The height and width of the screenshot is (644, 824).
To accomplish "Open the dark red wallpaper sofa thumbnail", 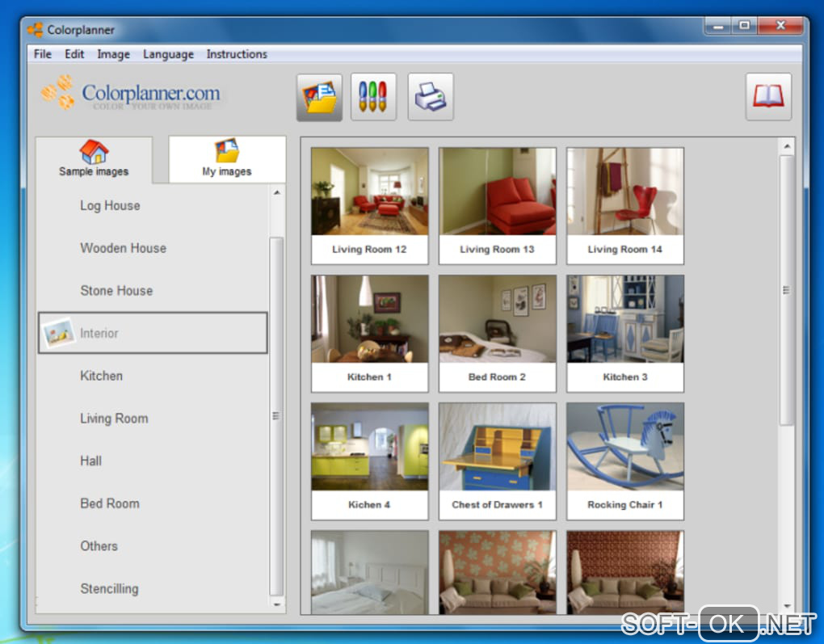I will [624, 572].
